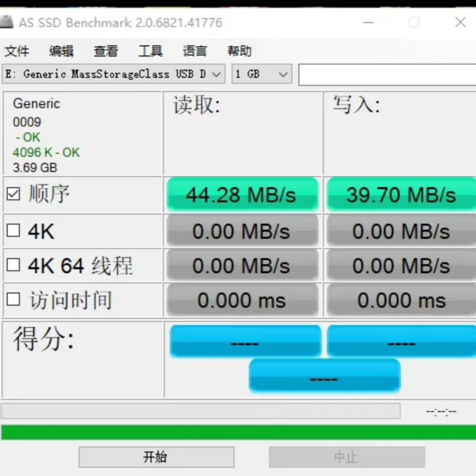Open the 帮助 menu

click(239, 51)
